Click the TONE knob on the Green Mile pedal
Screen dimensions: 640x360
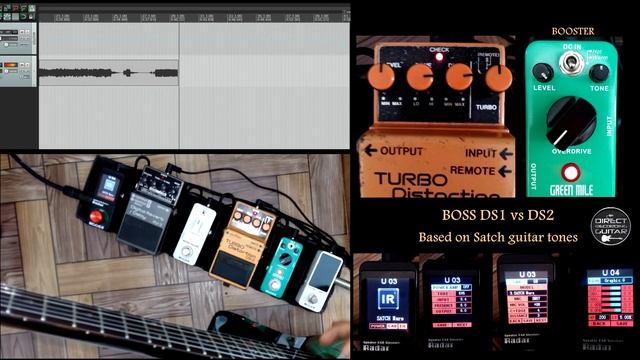[x=599, y=73]
